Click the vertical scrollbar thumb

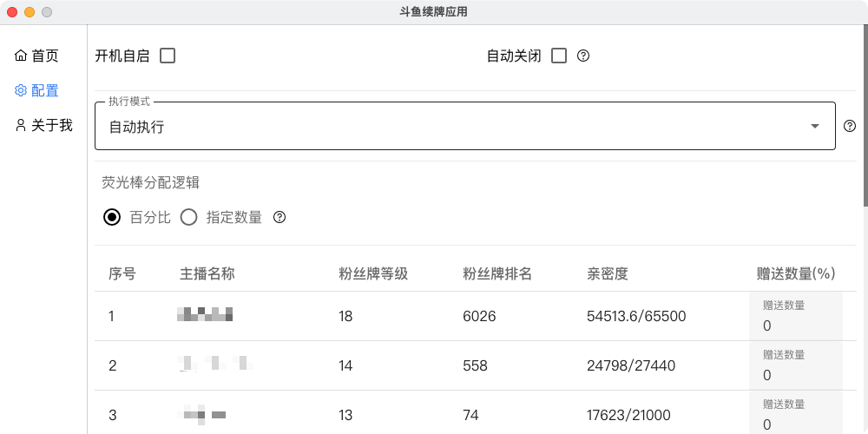(x=865, y=116)
